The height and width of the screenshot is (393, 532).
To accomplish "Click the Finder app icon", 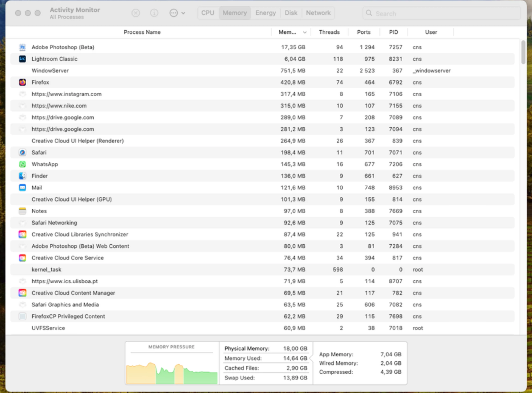I will (x=23, y=176).
